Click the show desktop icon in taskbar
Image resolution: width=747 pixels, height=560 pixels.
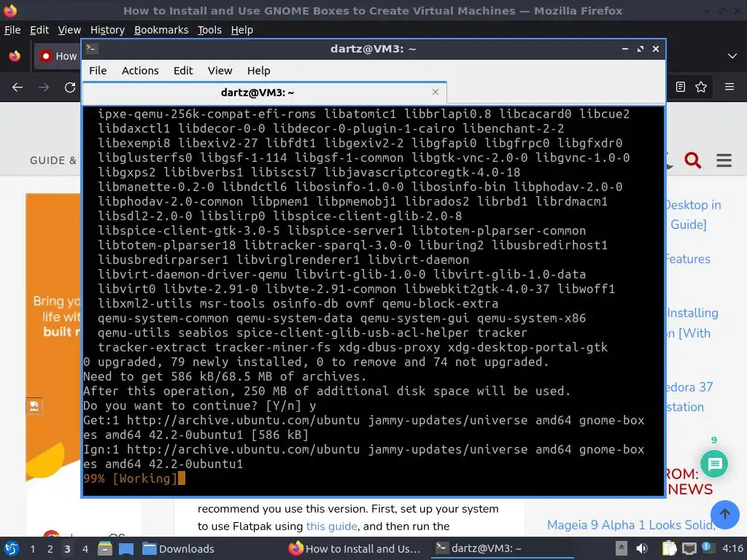tap(125, 548)
